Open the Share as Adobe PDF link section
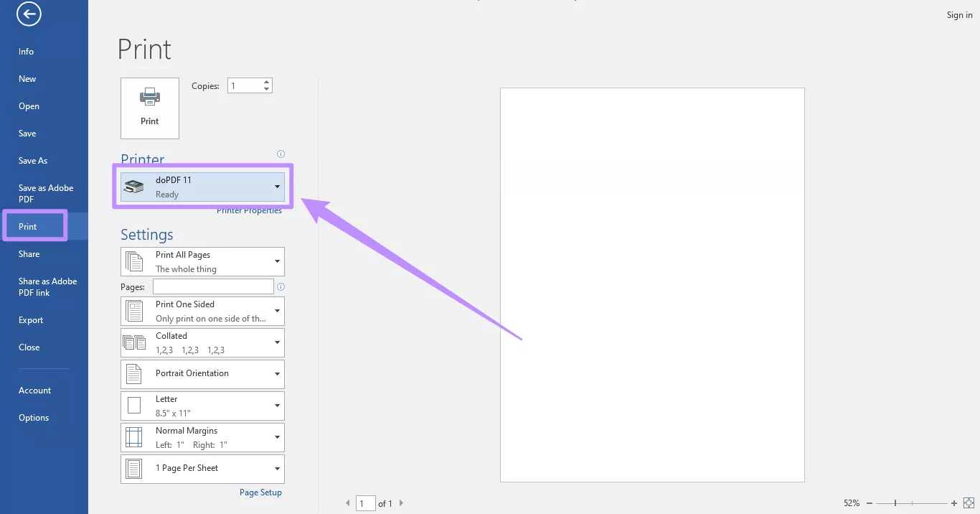The height and width of the screenshot is (514, 980). (x=47, y=286)
